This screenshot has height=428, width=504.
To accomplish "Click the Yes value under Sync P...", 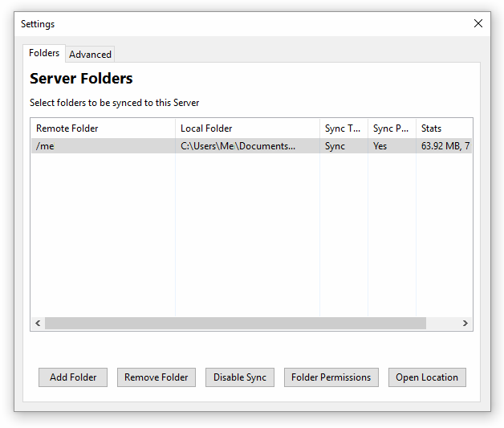I will click(380, 146).
